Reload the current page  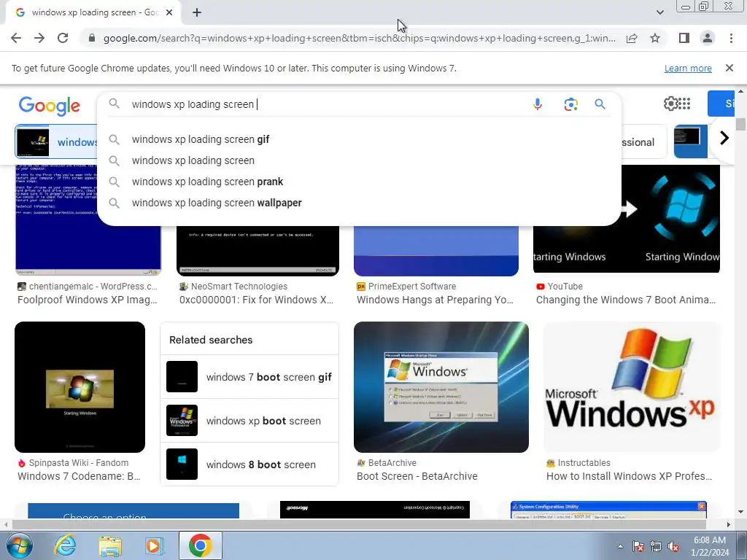click(x=63, y=38)
